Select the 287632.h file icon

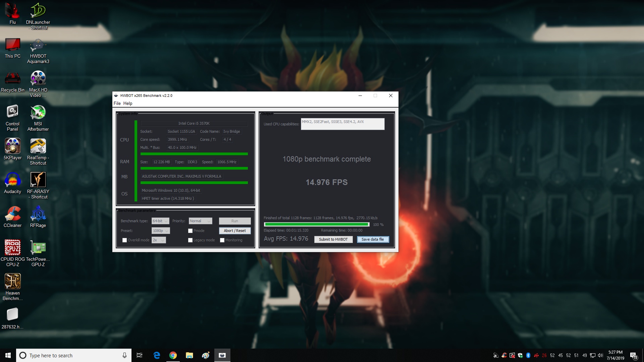(13, 318)
